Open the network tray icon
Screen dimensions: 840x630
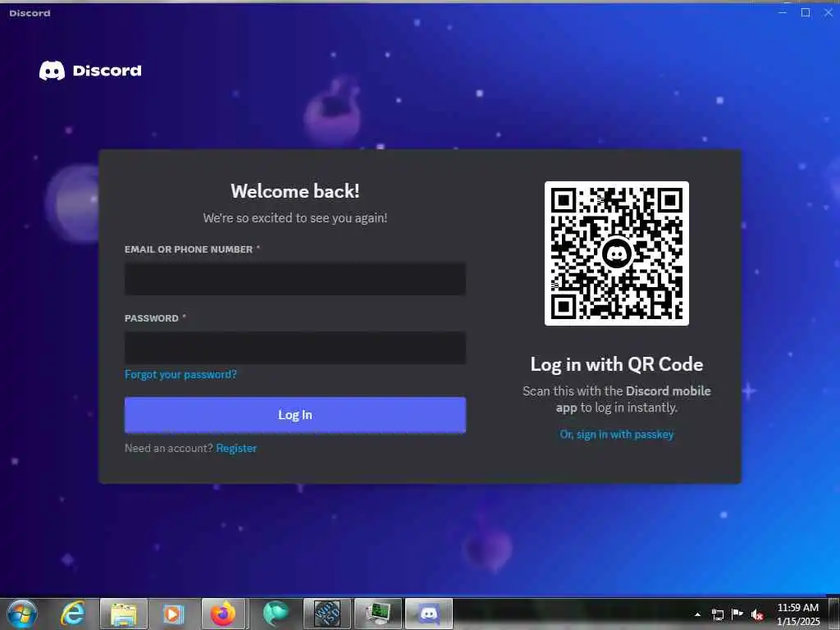tap(717, 614)
